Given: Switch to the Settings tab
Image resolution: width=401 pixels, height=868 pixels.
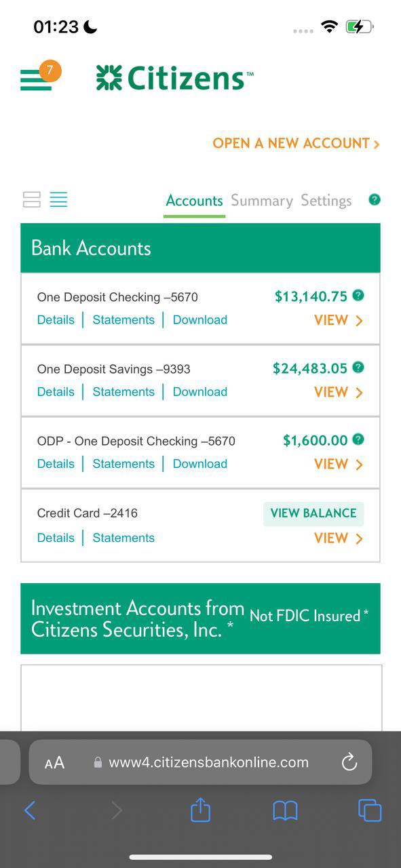Looking at the screenshot, I should point(326,201).
